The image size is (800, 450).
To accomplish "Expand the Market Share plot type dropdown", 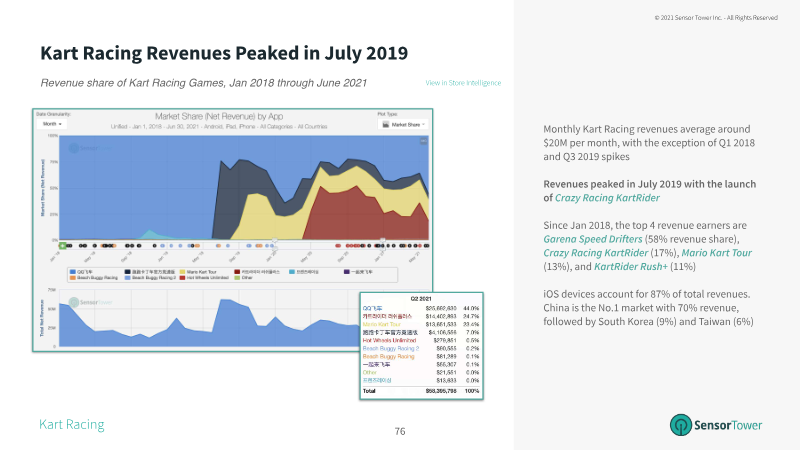I will [404, 124].
